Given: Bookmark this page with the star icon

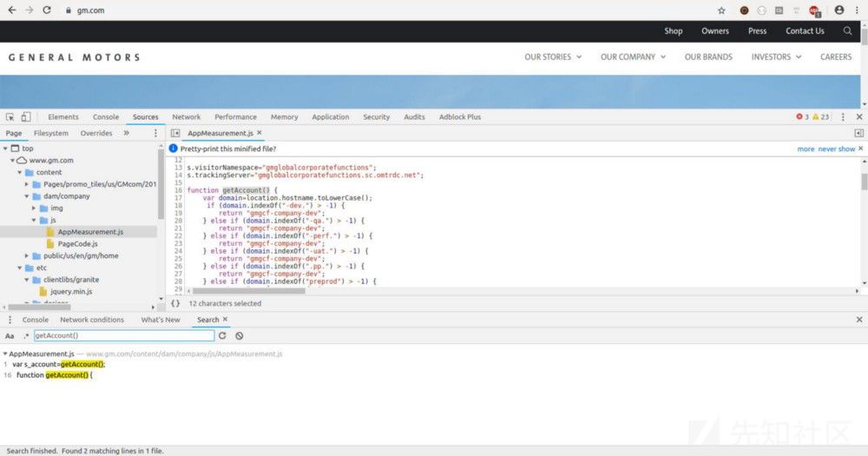Looking at the screenshot, I should 721,10.
